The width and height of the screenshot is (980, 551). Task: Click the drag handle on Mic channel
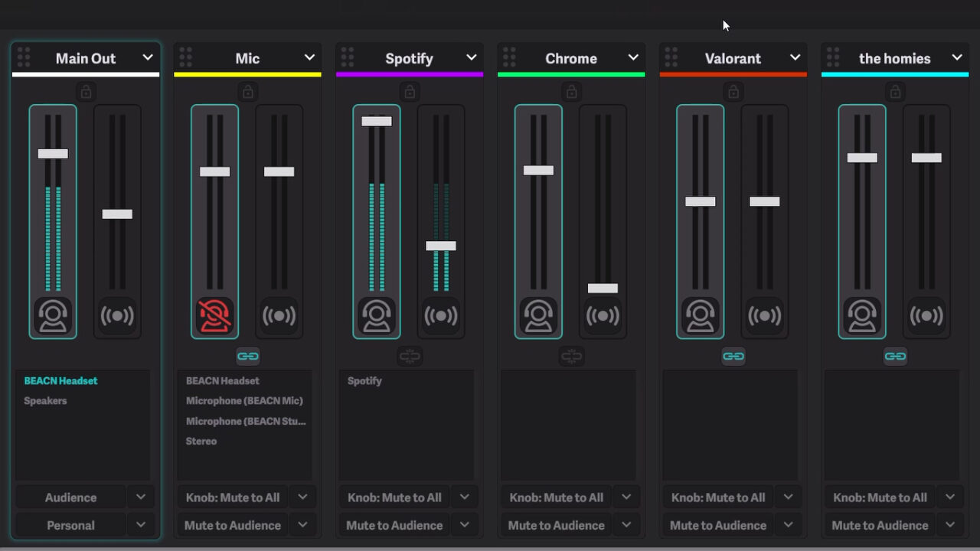(185, 57)
